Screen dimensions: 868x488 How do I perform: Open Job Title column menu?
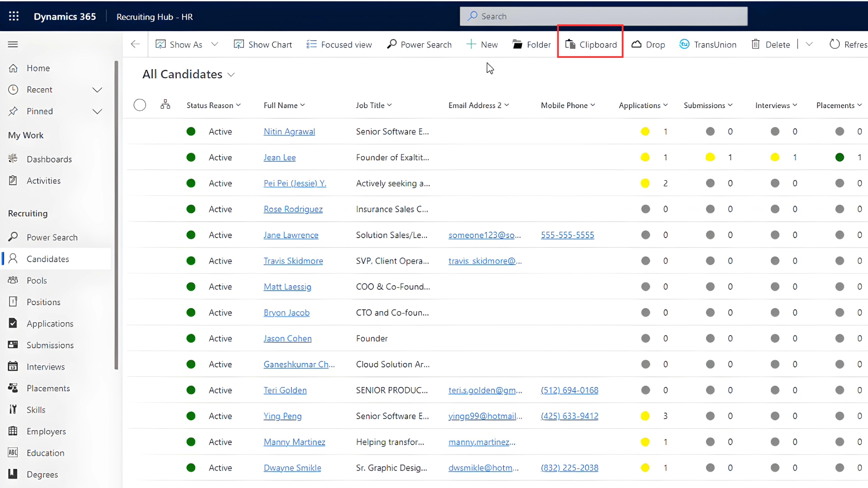(374, 105)
